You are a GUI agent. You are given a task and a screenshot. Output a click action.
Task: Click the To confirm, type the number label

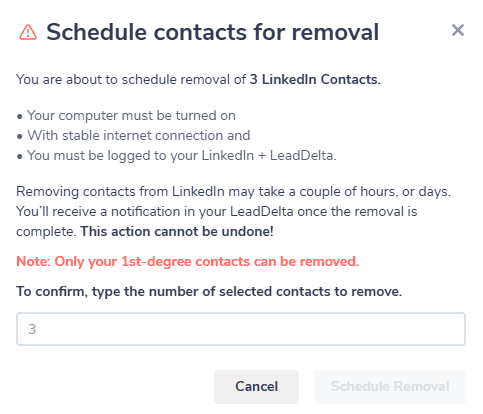[209, 292]
